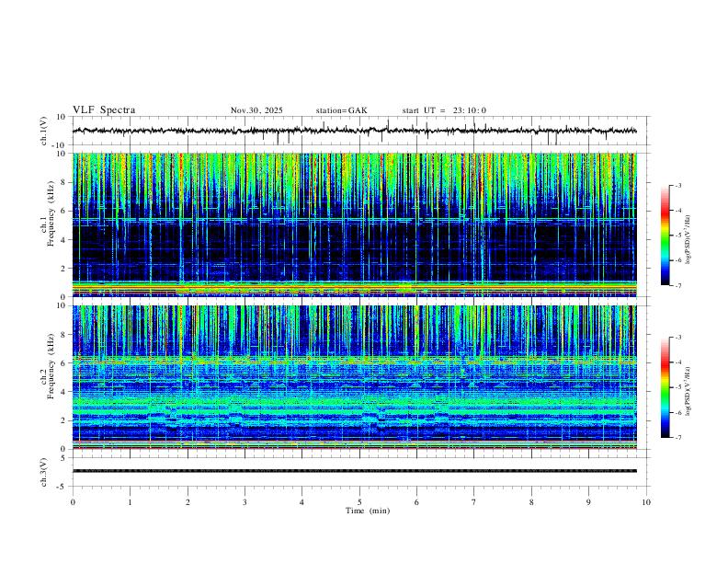
Task: Click the ch.1 Frequency (kHz) axis label
Action: (x=47, y=212)
